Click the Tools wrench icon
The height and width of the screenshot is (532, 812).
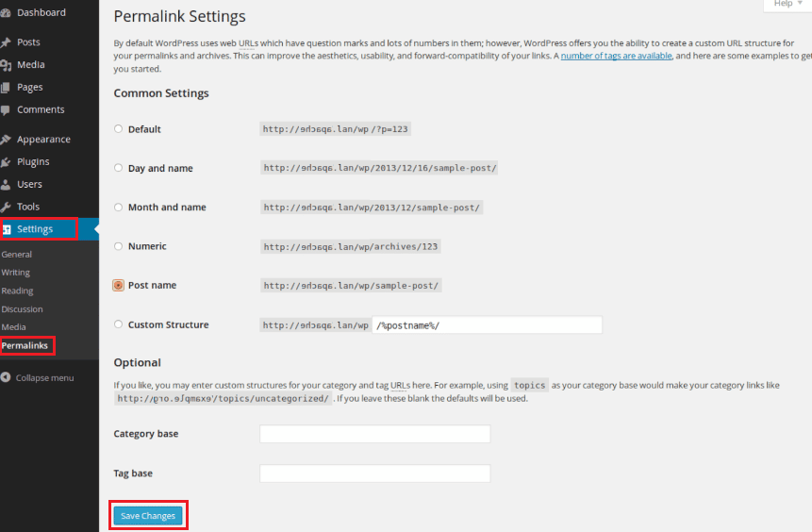[5, 208]
